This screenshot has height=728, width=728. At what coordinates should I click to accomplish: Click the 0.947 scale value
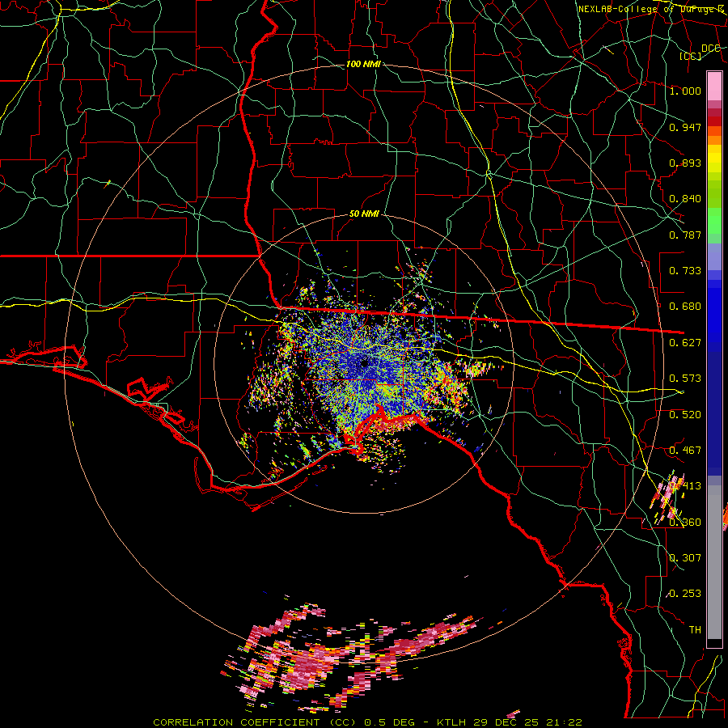click(x=685, y=127)
